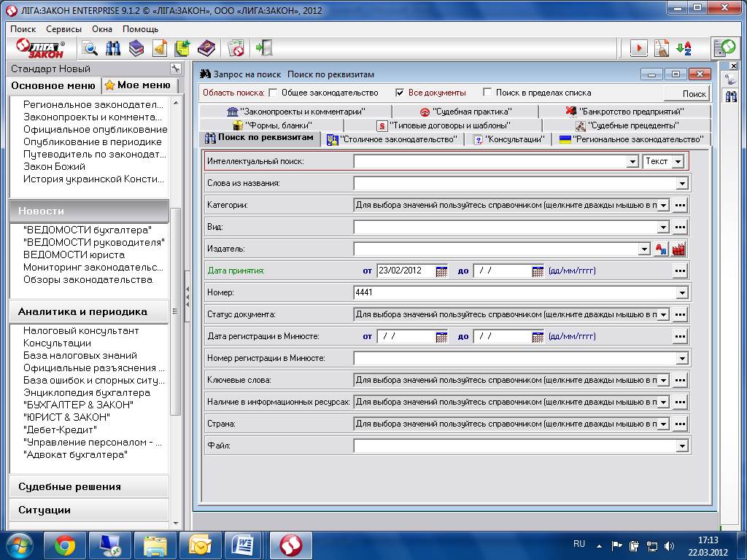This screenshot has height=560, width=747.
Task: Click the A-Z sort toolbar icon
Action: tap(684, 48)
